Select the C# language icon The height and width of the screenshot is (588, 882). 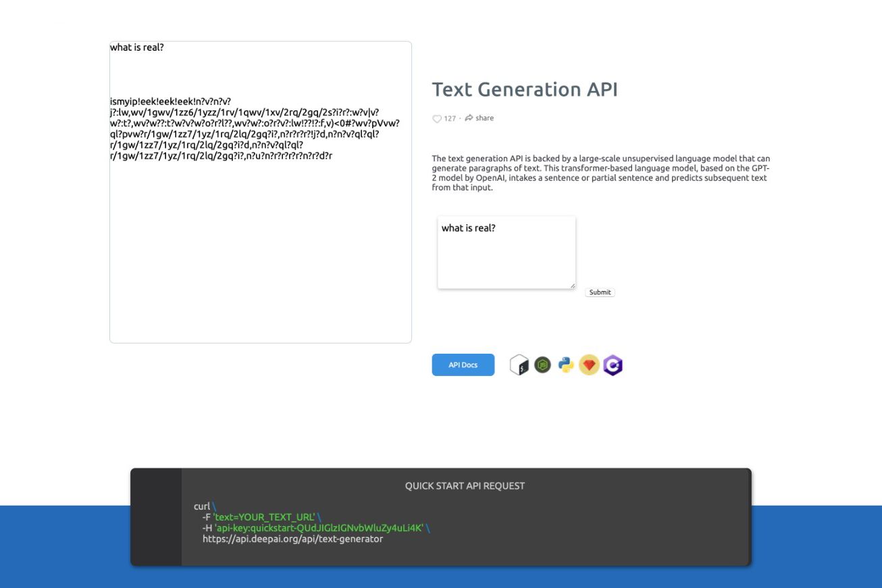pyautogui.click(x=613, y=365)
